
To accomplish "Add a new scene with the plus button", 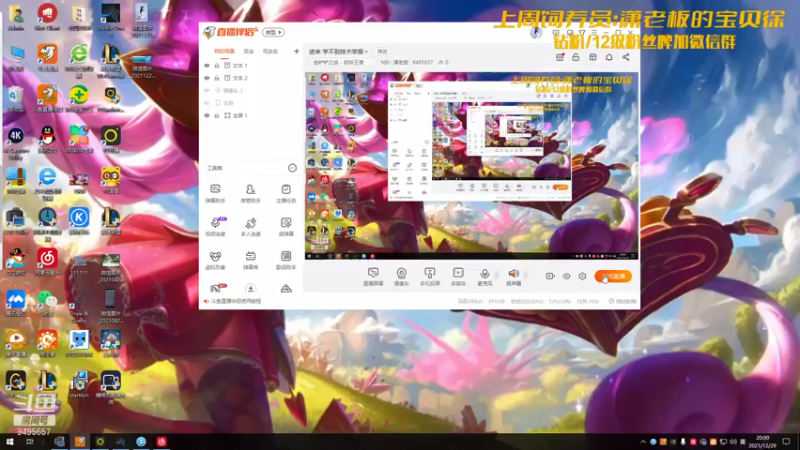I will point(296,52).
